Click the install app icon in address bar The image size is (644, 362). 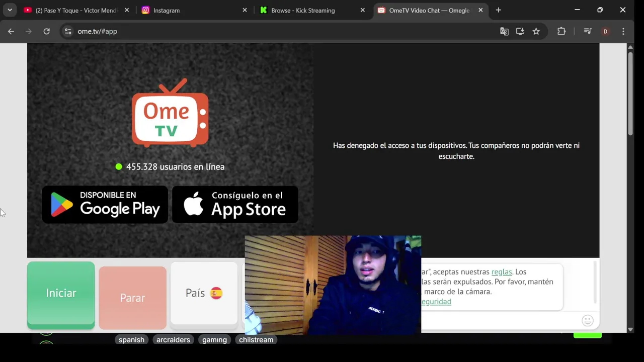coord(520,31)
